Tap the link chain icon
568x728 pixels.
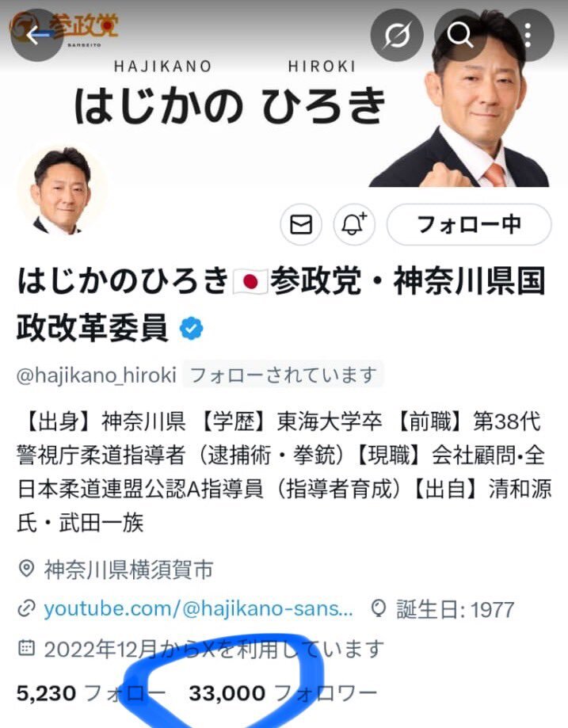[26, 608]
